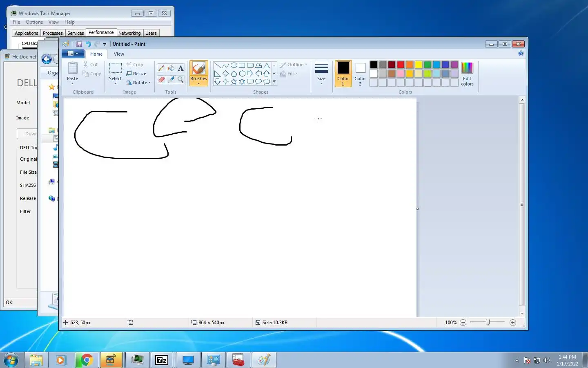Choose the Cloud callout shape
Image resolution: width=588 pixels, height=368 pixels.
tap(266, 82)
